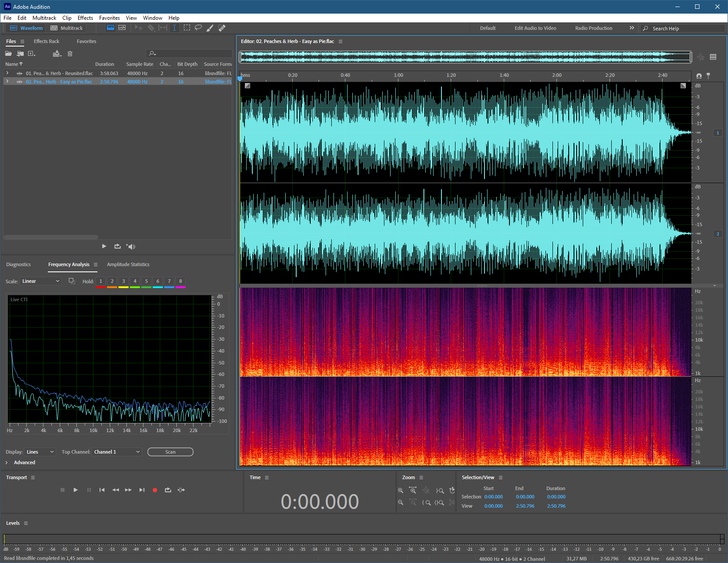Expand the 02. Easy as Pie.flac row
This screenshot has width=728, height=563.
click(x=7, y=81)
